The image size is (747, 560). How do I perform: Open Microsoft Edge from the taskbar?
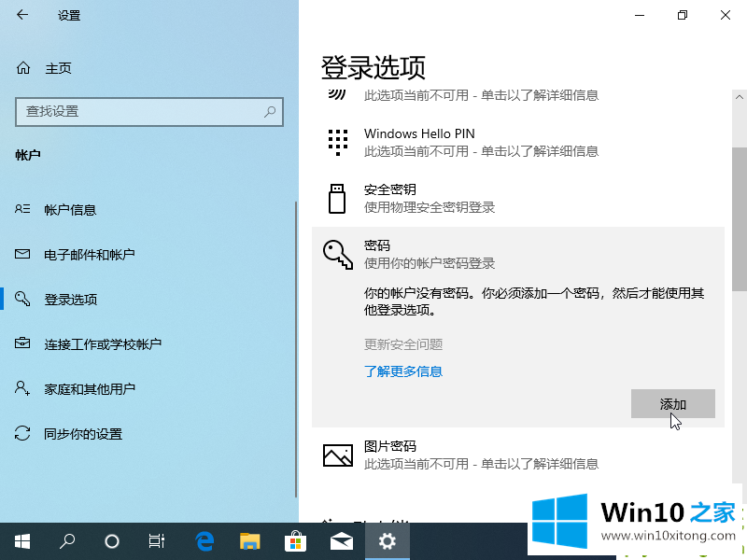click(x=204, y=540)
